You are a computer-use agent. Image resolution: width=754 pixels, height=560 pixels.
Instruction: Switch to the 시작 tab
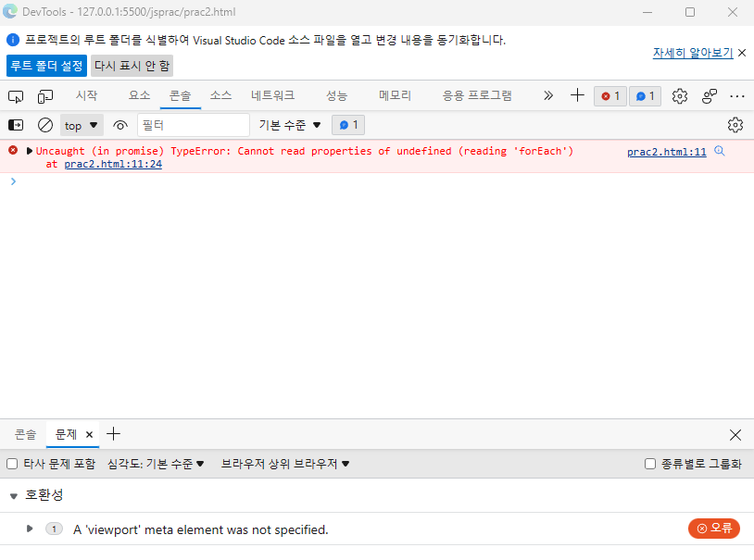pyautogui.click(x=86, y=95)
